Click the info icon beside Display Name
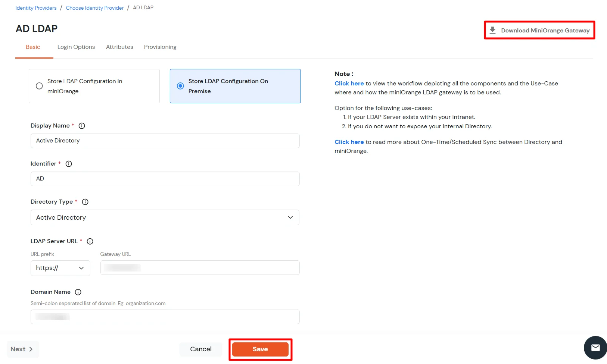Image resolution: width=607 pixels, height=364 pixels. point(82,126)
